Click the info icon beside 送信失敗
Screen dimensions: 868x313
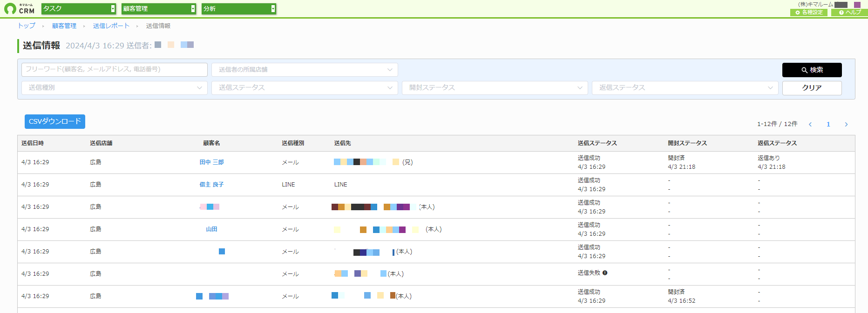(605, 273)
